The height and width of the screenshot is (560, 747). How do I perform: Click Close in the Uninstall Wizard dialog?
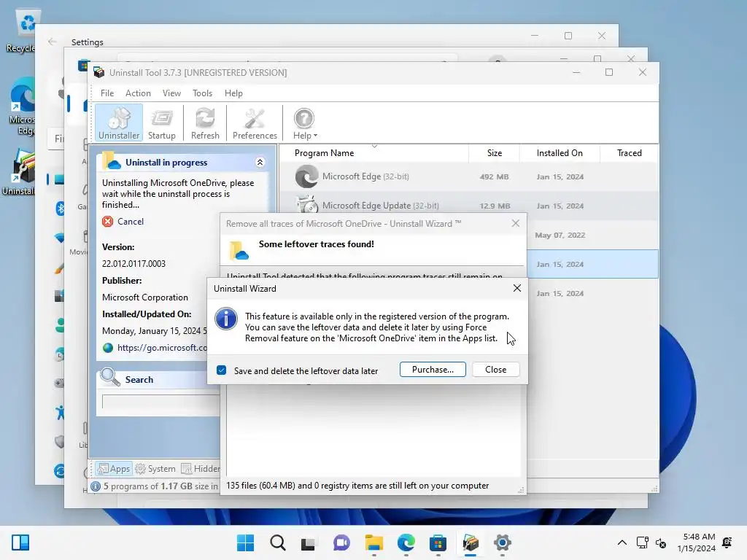pos(495,370)
